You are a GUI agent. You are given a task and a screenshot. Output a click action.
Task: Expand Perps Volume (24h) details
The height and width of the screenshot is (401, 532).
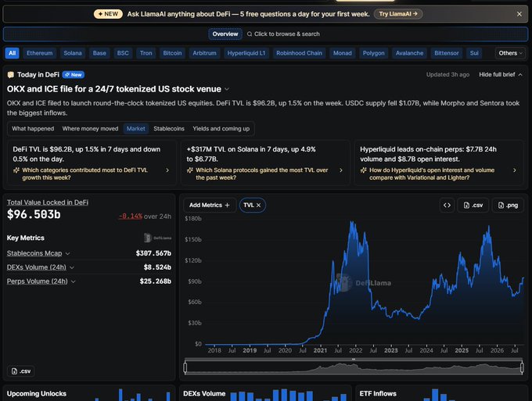coord(73,281)
